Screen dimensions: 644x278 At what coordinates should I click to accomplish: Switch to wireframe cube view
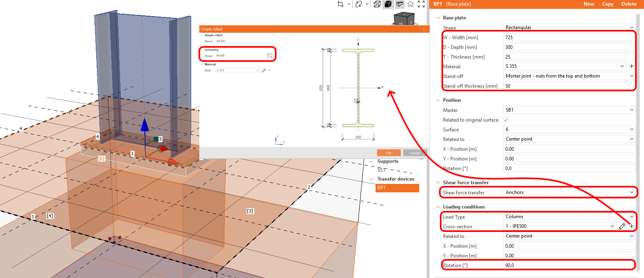click(x=377, y=4)
